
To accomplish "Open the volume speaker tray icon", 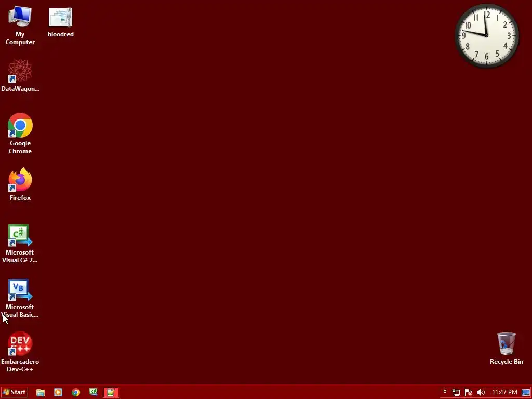I will point(481,393).
